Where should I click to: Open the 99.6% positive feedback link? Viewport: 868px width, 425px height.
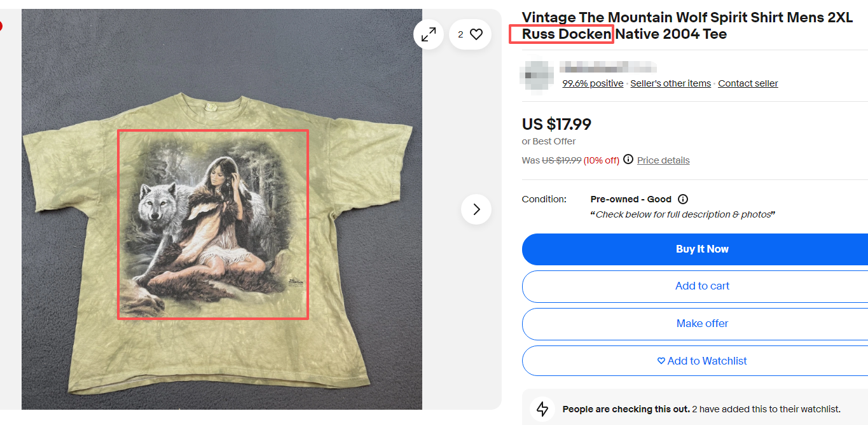pos(593,83)
